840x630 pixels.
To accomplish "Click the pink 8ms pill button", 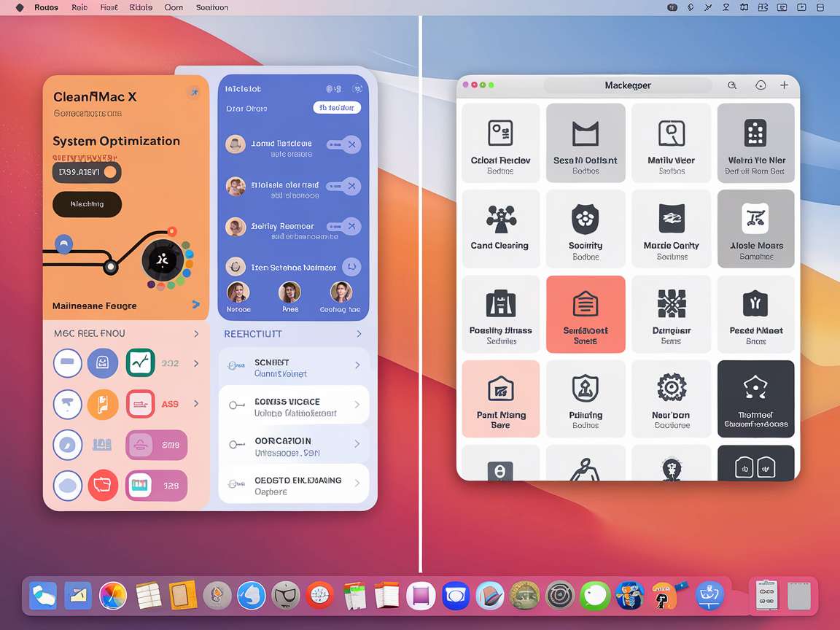I will coord(157,445).
